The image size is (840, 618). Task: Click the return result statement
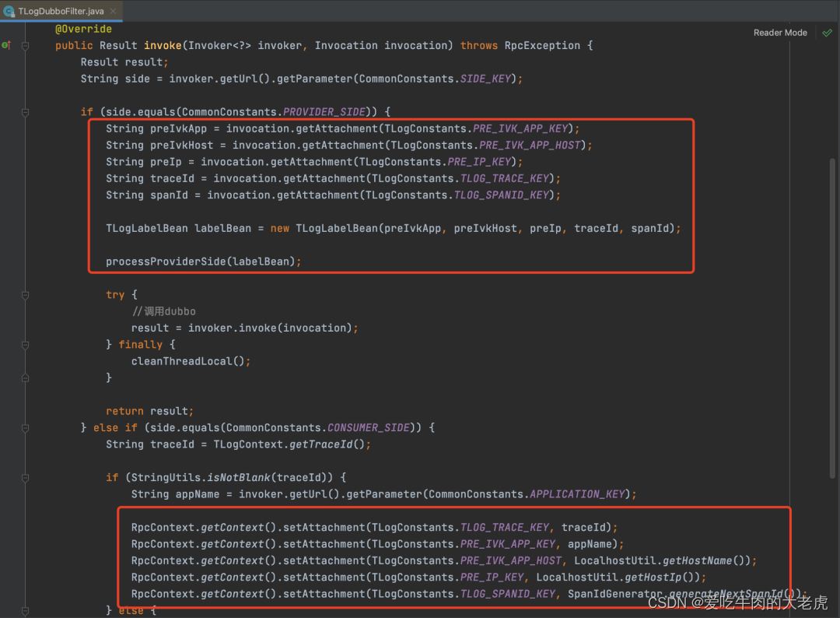149,411
